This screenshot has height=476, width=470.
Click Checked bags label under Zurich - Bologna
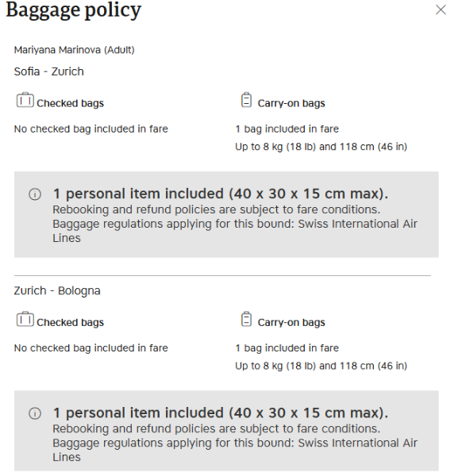click(x=70, y=322)
